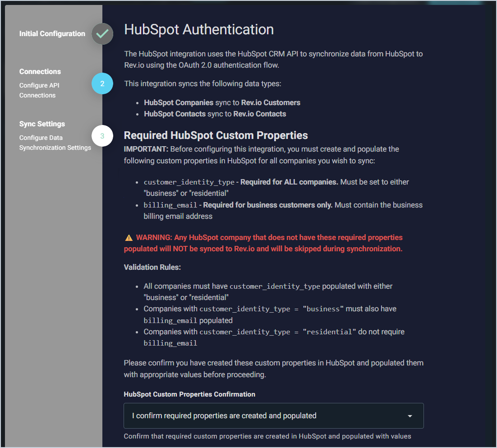Image resolution: width=497 pixels, height=448 pixels.
Task: Go to the Connections step heading
Action: point(40,71)
